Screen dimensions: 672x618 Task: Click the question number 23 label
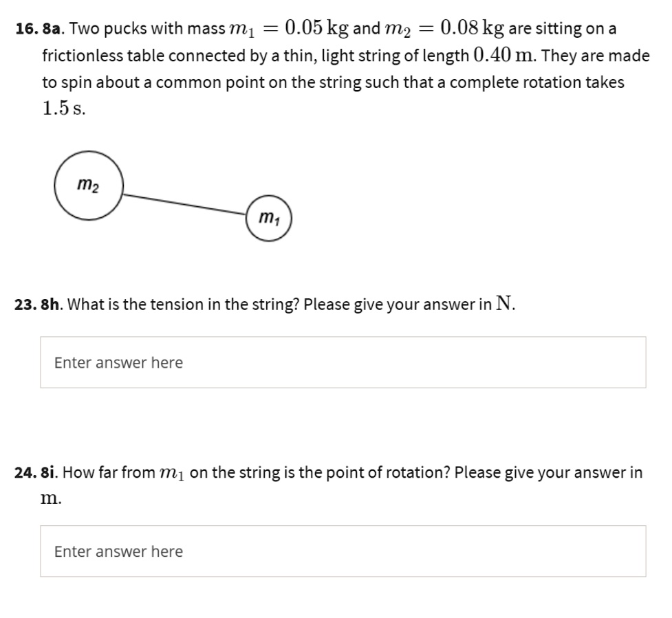click(25, 303)
